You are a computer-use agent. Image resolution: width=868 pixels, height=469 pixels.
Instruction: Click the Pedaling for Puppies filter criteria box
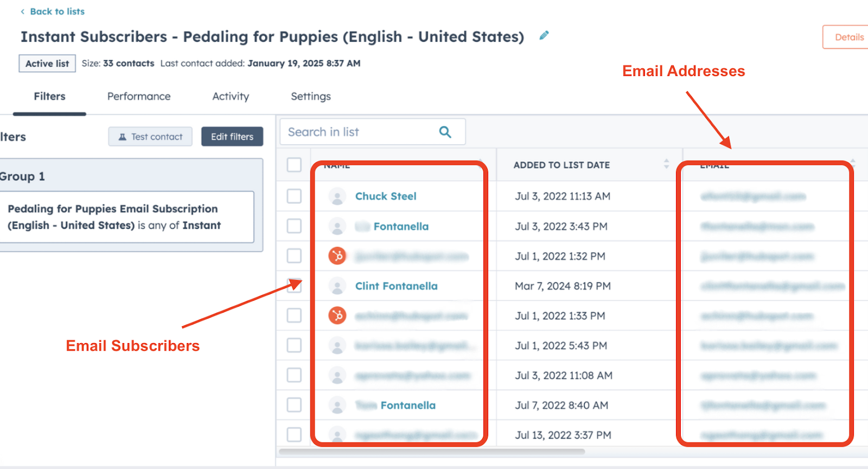pyautogui.click(x=127, y=217)
